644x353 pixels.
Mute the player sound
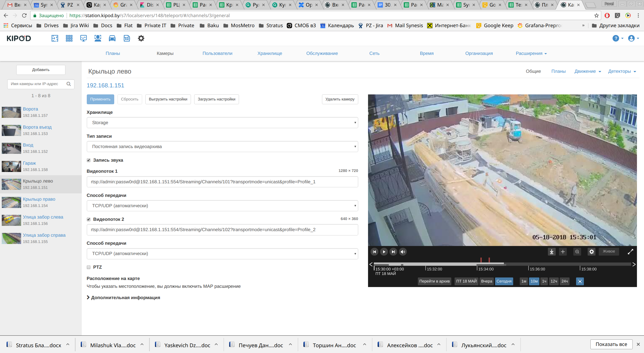tap(403, 252)
